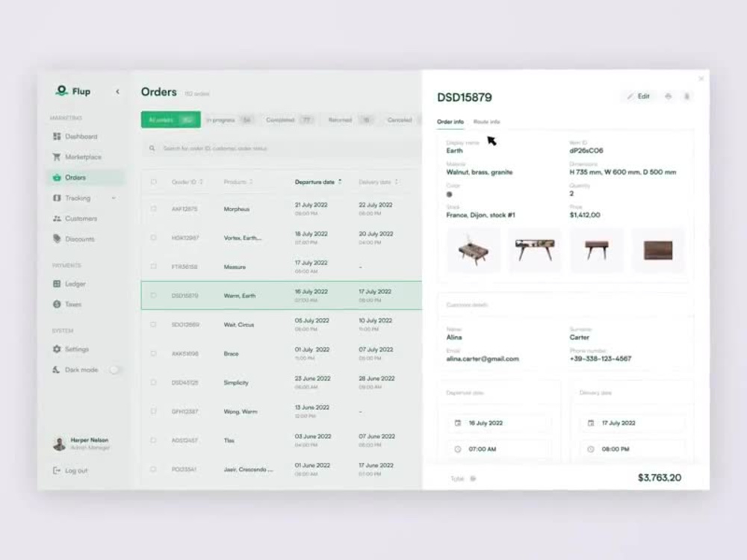Tick the select-all checkbox in the table header
This screenshot has width=747, height=560.
153,182
